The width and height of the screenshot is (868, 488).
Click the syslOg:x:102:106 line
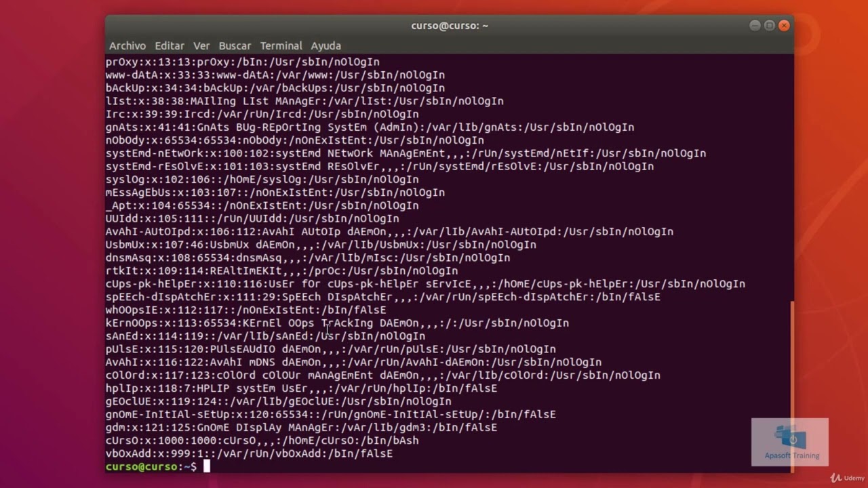[262, 180]
